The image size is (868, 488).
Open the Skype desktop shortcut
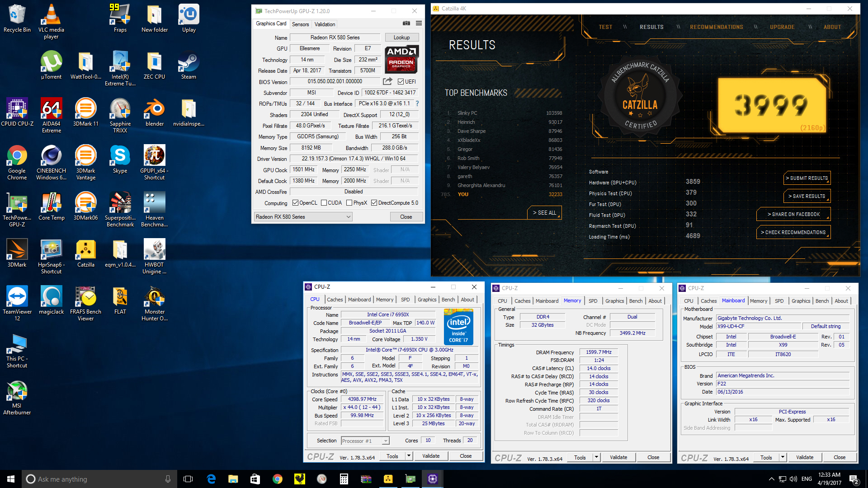pyautogui.click(x=120, y=160)
